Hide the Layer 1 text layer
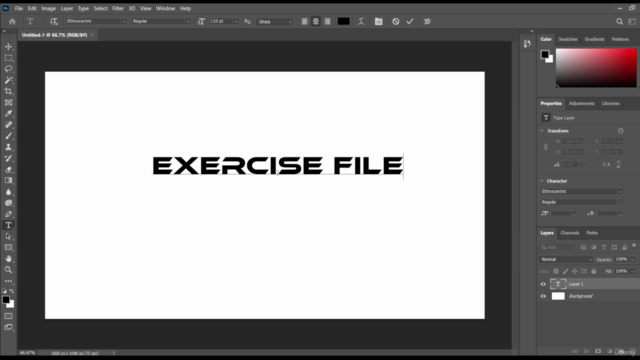The width and height of the screenshot is (640, 360). tap(543, 284)
